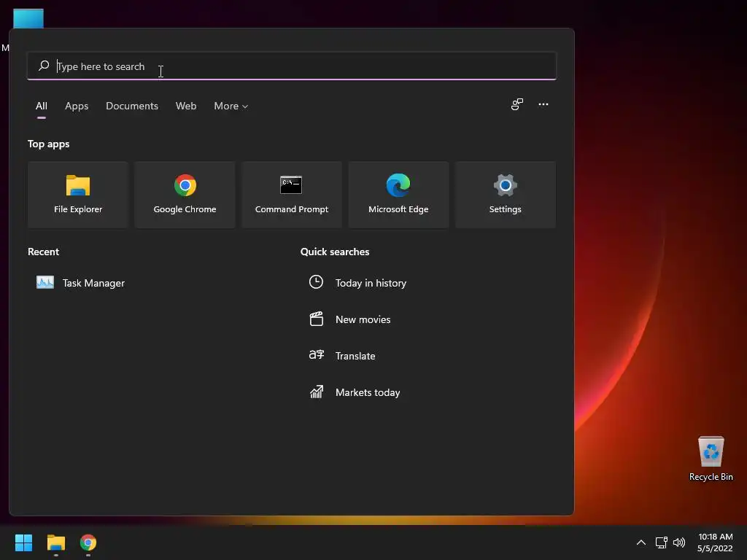Select Markets today quick search

[368, 392]
